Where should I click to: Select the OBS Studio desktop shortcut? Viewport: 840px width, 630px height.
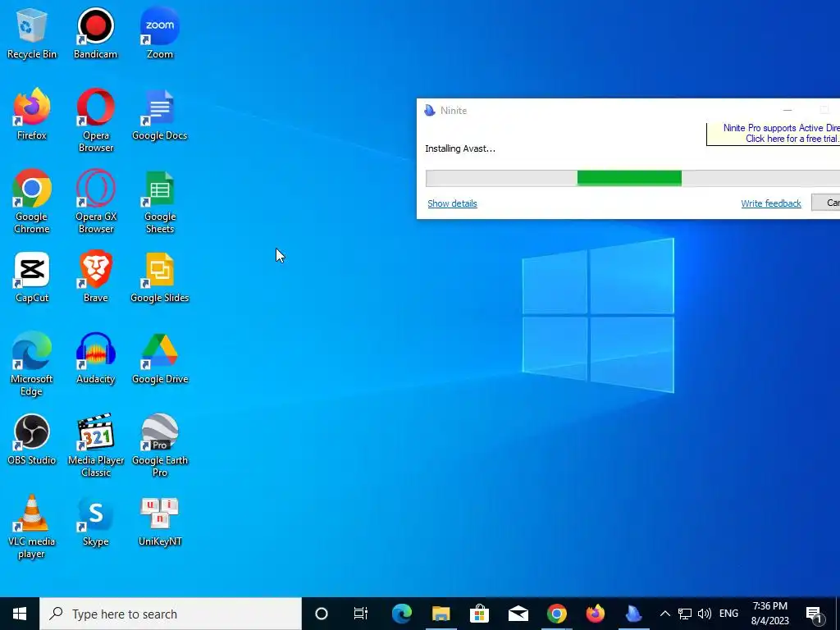(x=32, y=440)
